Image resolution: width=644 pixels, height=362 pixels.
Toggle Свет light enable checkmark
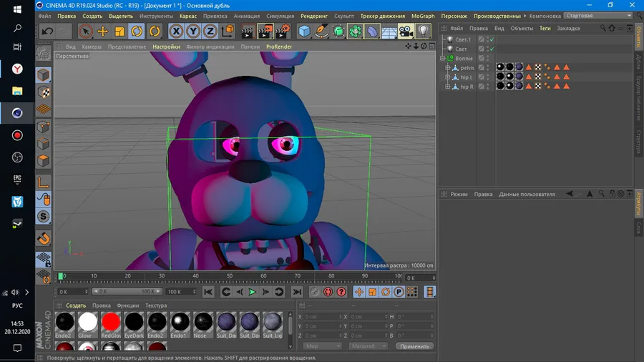tap(492, 49)
